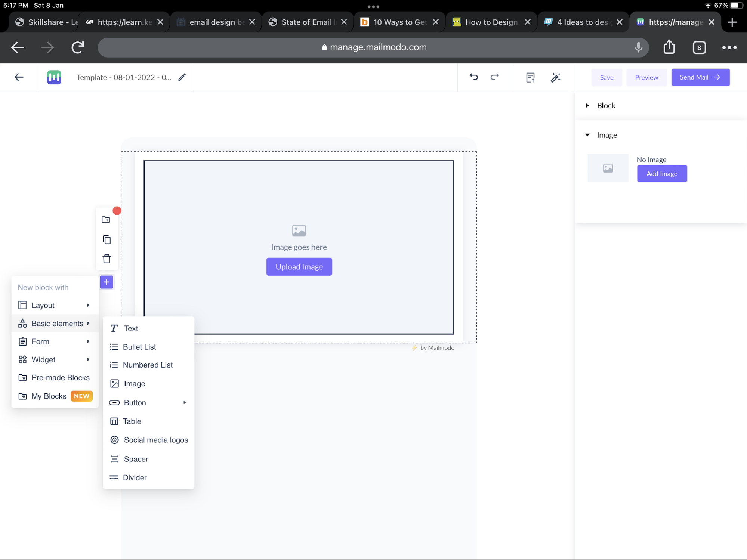This screenshot has width=747, height=560.
Task: Select Pre-made Blocks menu entry
Action: [x=55, y=378]
